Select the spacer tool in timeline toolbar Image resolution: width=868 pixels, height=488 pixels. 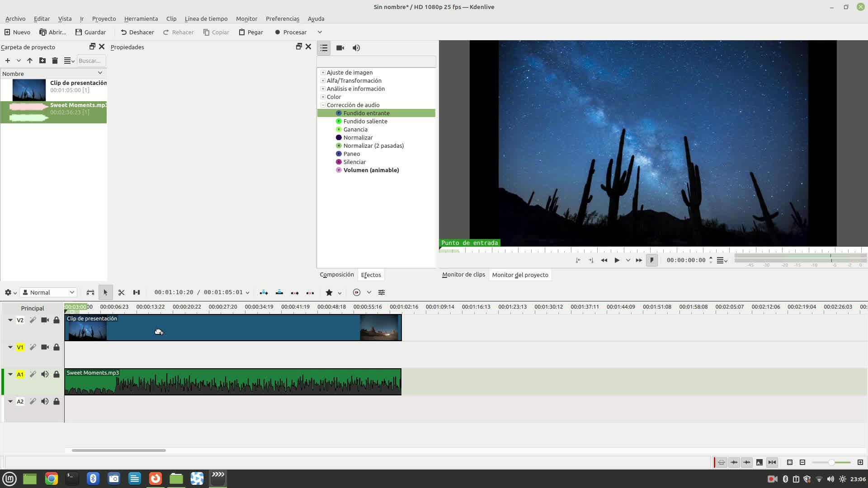tap(137, 292)
